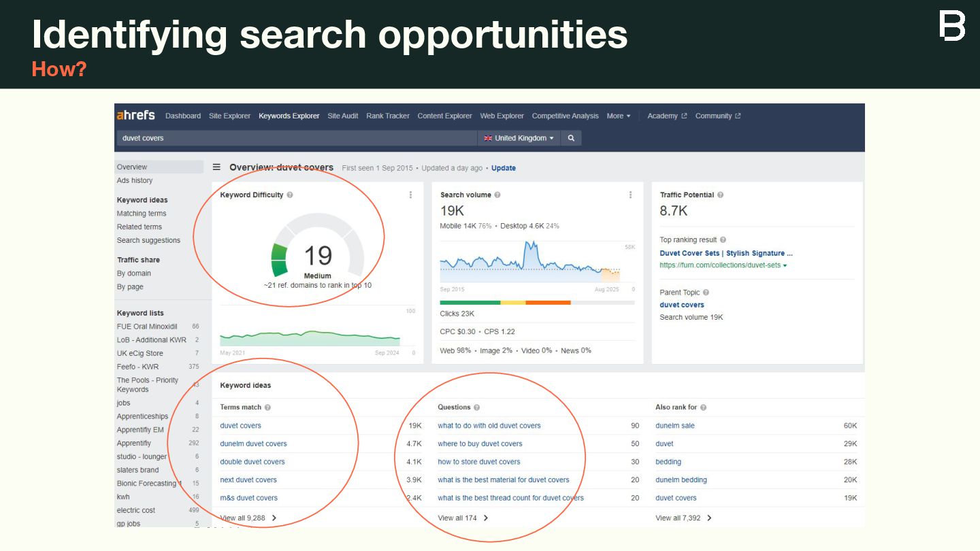Expand the furn.com URL dropdown arrow
Screen dimensions: 980x551
[785, 265]
